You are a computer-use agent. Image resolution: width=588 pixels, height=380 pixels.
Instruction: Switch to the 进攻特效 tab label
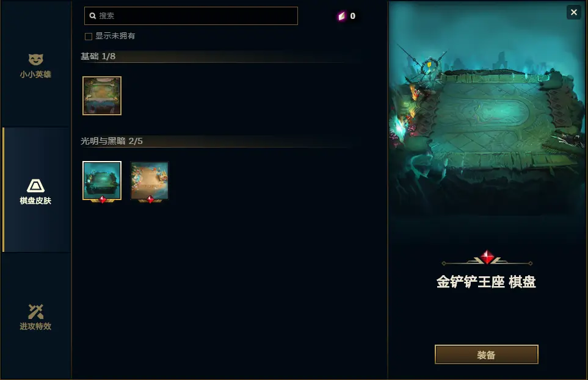(35, 326)
